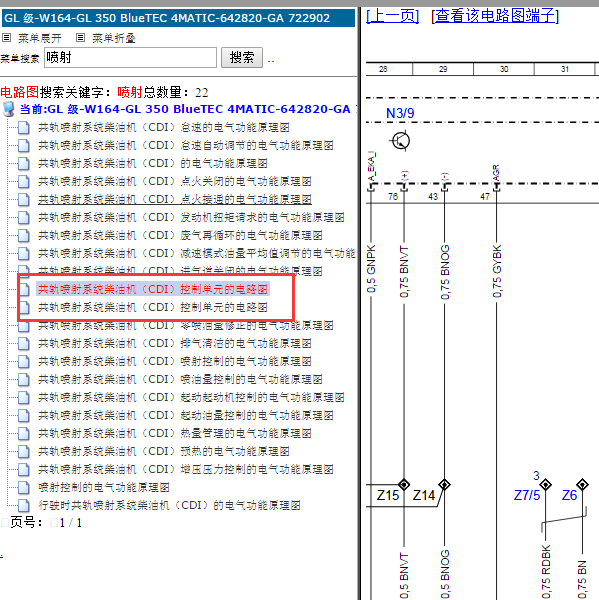
Task: Click document icon for 怠速自动调节 row
Action: click(x=24, y=145)
